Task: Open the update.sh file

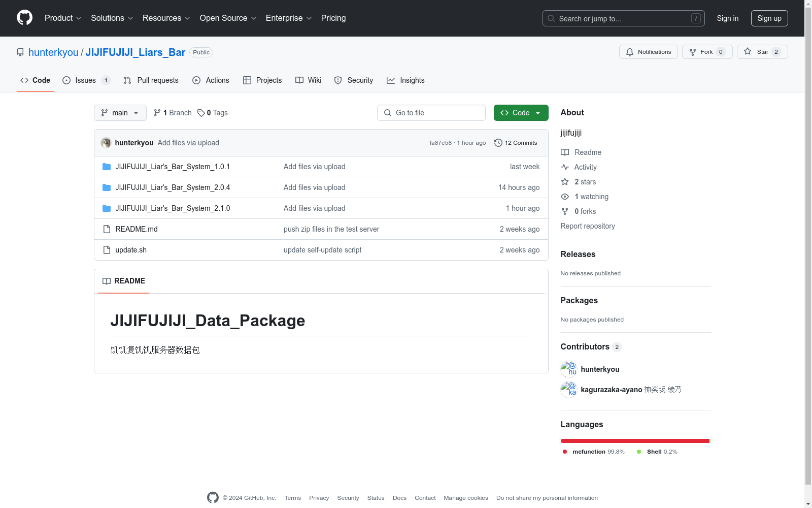Action: pos(131,250)
